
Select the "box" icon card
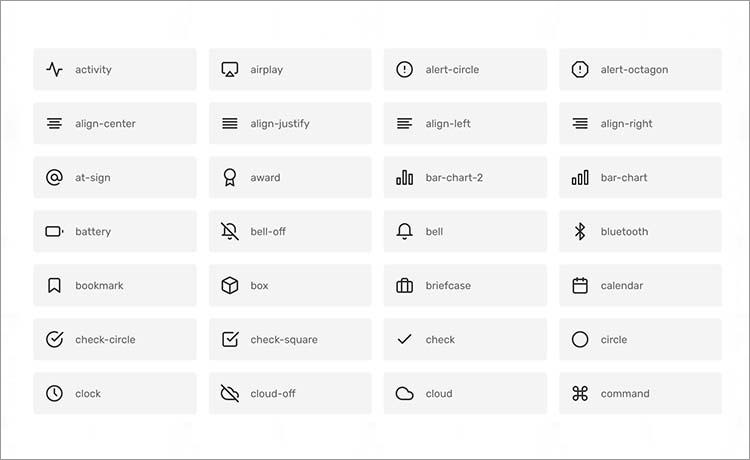click(290, 286)
